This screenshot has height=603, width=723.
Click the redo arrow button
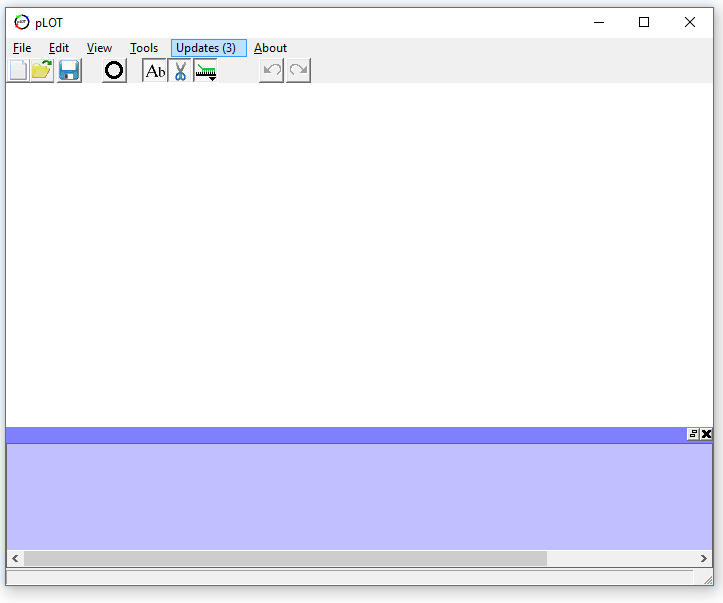point(298,70)
